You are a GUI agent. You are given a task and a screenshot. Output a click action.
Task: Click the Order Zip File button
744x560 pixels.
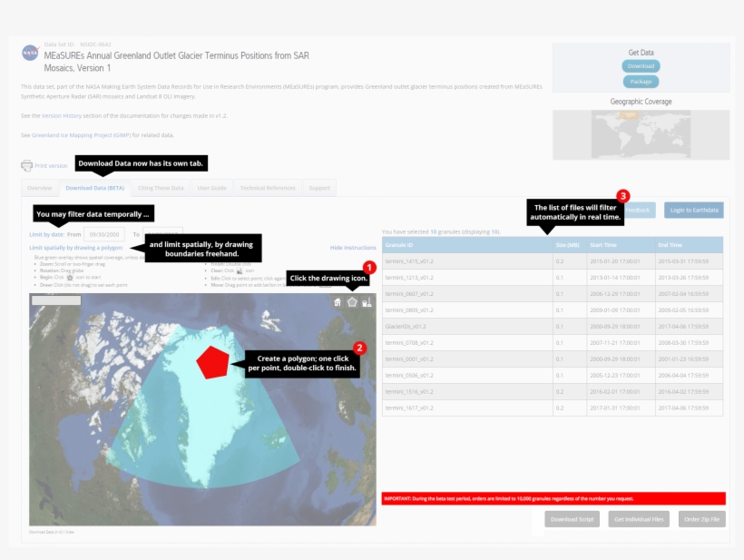pyautogui.click(x=701, y=519)
